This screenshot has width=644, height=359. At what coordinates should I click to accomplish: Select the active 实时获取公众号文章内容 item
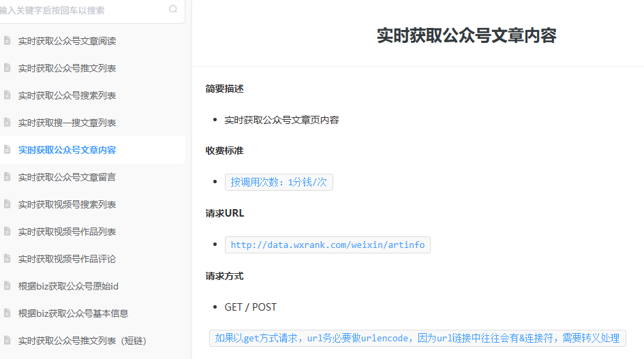[x=67, y=150]
